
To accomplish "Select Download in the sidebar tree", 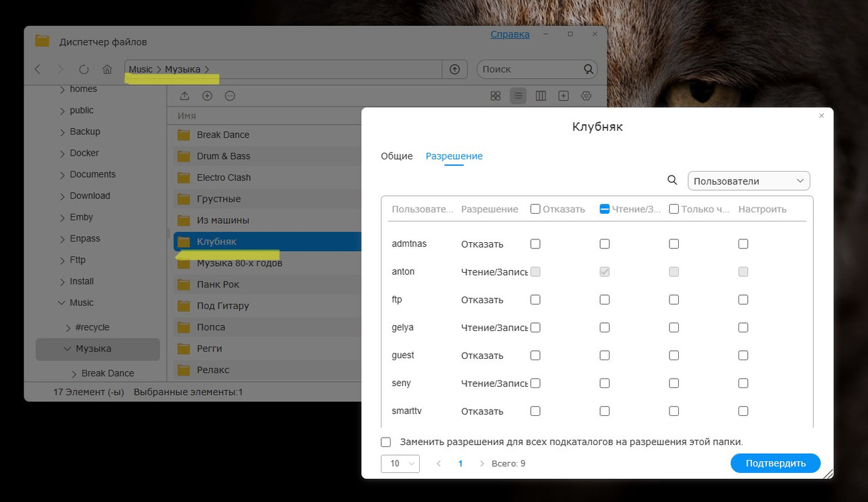I will pos(90,195).
